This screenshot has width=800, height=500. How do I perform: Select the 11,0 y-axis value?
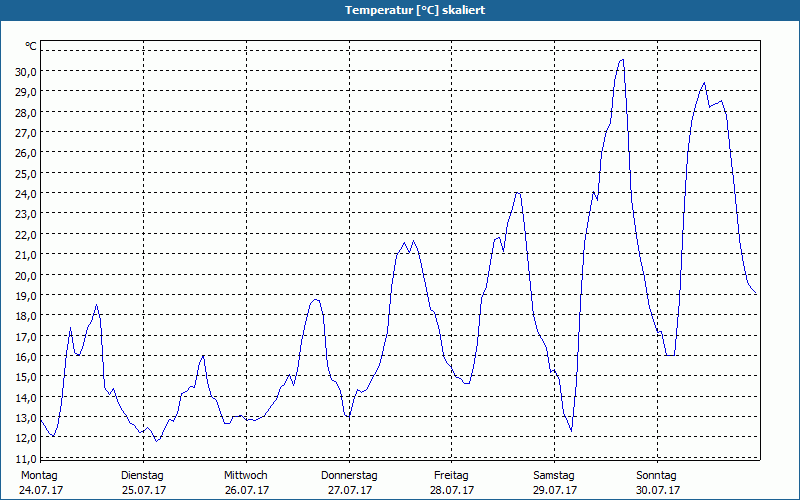(26, 458)
